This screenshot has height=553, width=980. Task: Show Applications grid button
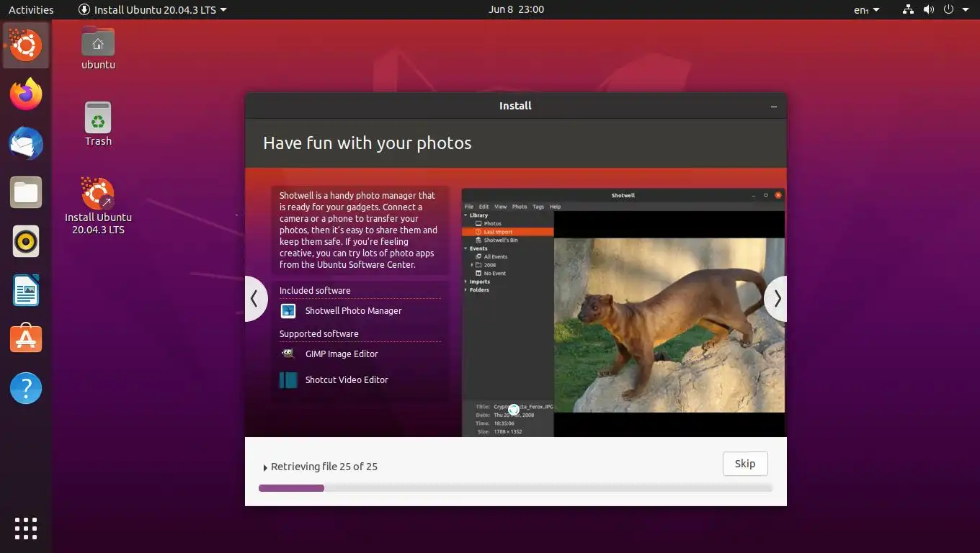click(26, 528)
